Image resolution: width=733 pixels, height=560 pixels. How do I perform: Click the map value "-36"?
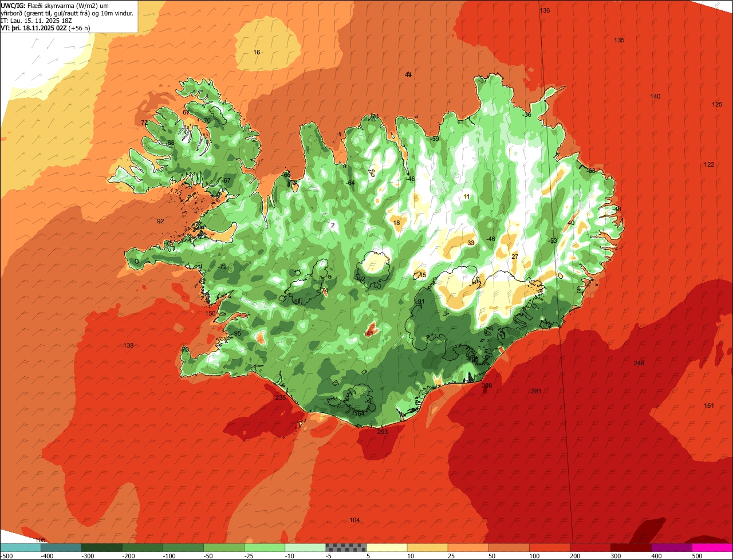coord(527,115)
